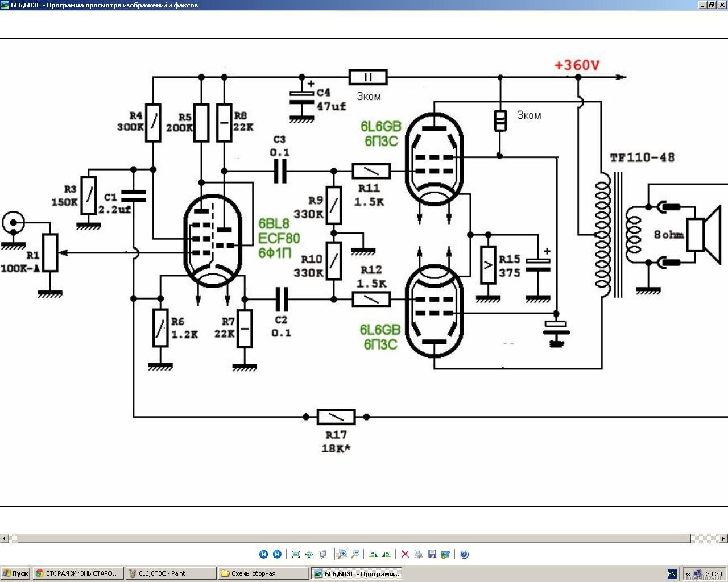Start the slideshow
The height and width of the screenshot is (582, 728).
[x=323, y=554]
